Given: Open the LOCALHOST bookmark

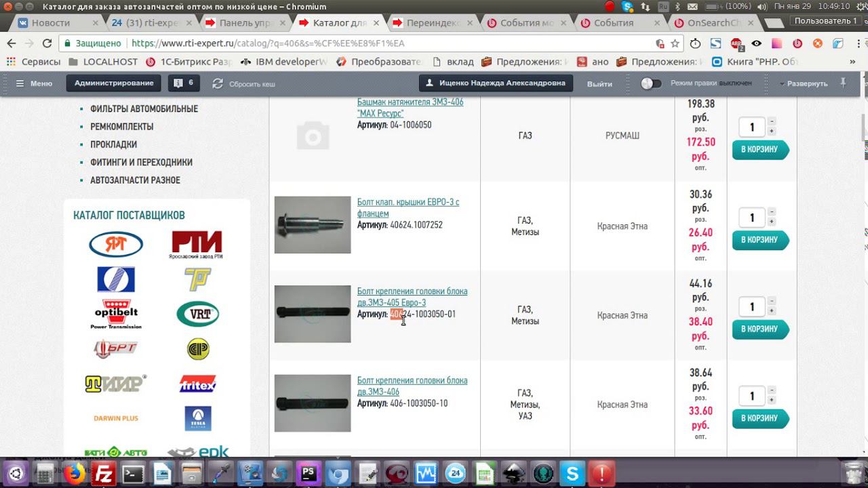Looking at the screenshot, I should pyautogui.click(x=103, y=62).
